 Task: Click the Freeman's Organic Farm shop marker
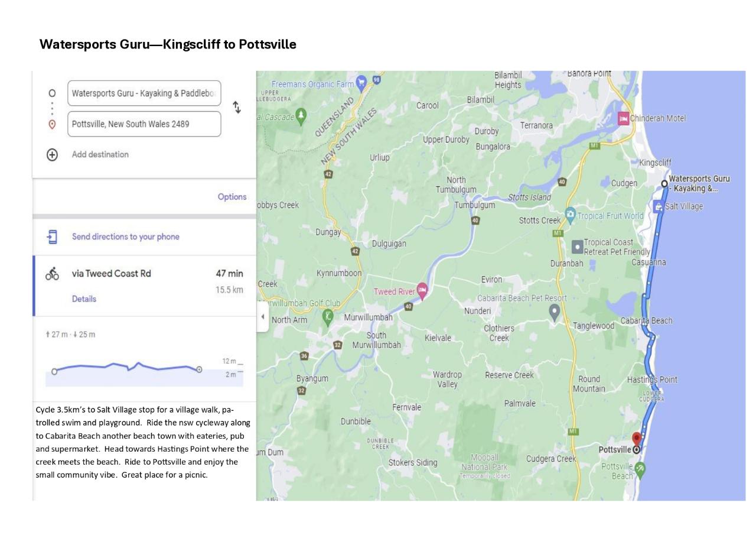361,82
